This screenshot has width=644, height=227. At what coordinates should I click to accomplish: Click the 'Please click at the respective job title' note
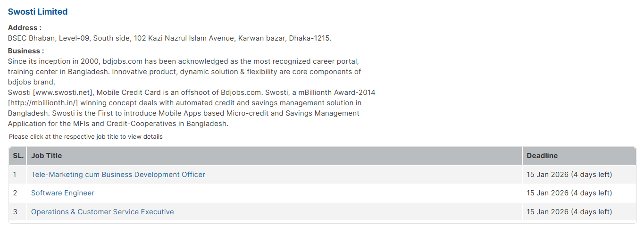[86, 137]
